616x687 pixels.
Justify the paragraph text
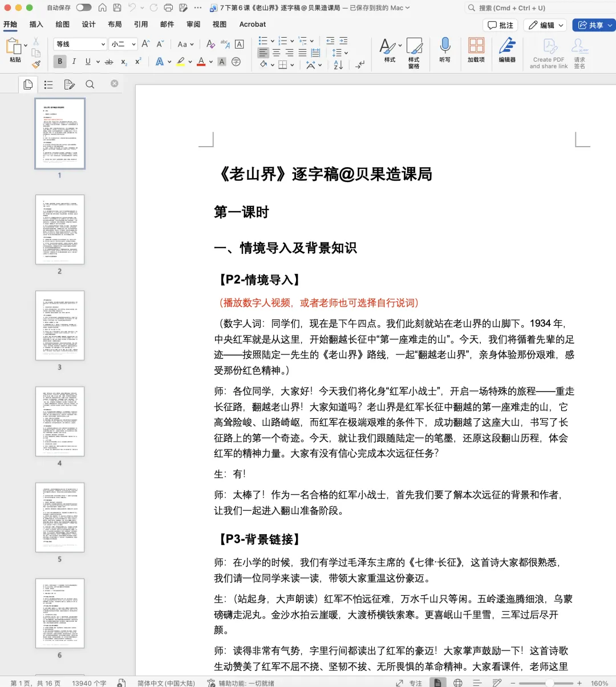pyautogui.click(x=302, y=52)
